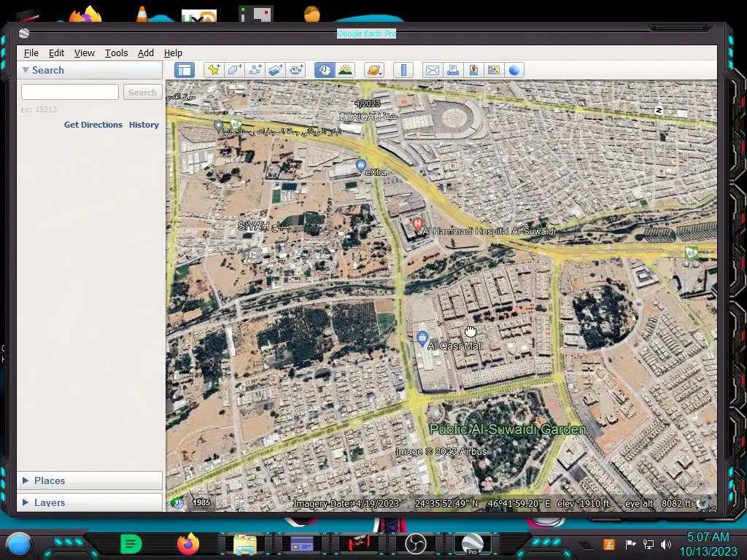Screen dimensions: 747x560
Task: Click the Save Image toolbar icon
Action: click(473, 70)
